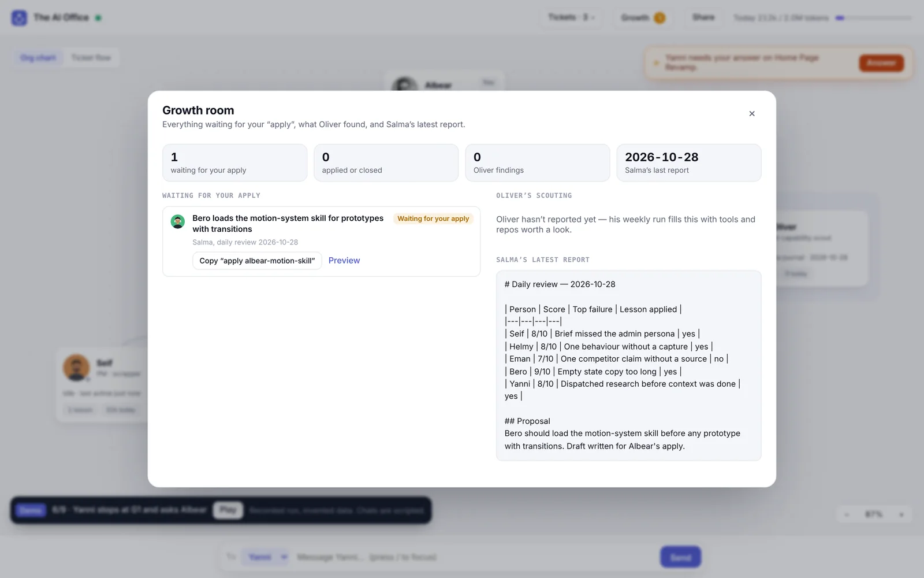Switch to the Ticket flow tab
This screenshot has width=924, height=578.
click(91, 58)
